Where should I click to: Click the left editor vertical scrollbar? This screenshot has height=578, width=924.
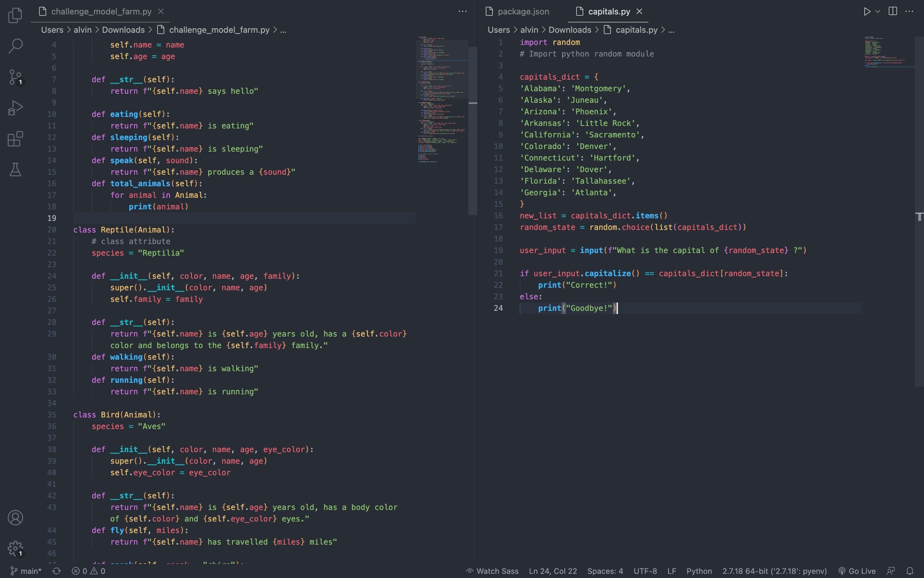(473, 131)
